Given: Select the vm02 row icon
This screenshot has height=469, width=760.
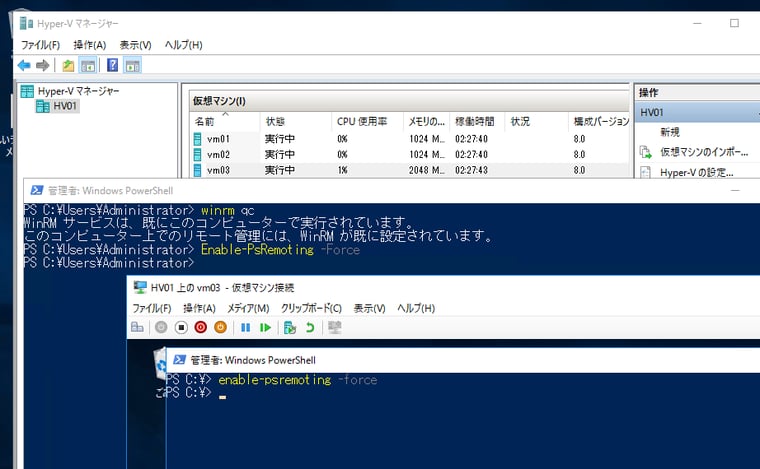Looking at the screenshot, I should [197, 155].
